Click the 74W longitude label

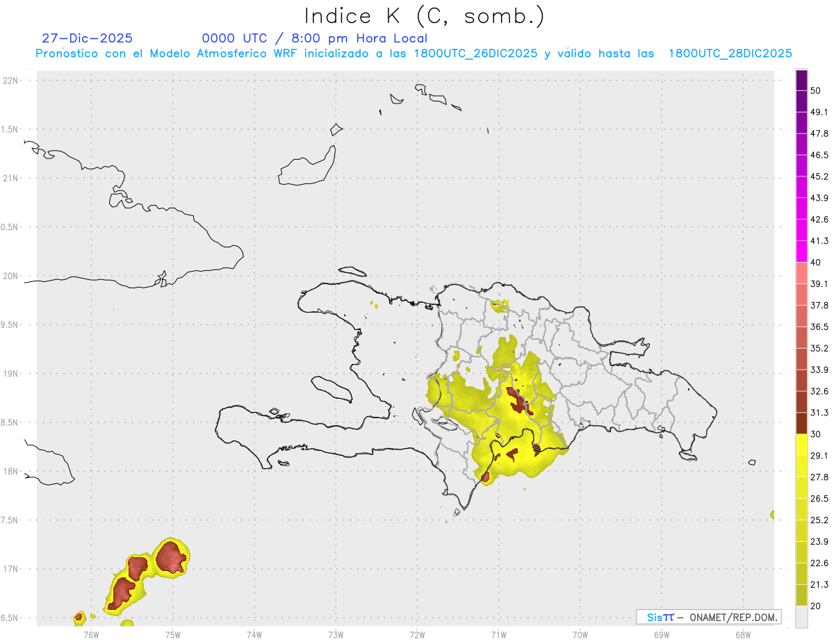254,634
